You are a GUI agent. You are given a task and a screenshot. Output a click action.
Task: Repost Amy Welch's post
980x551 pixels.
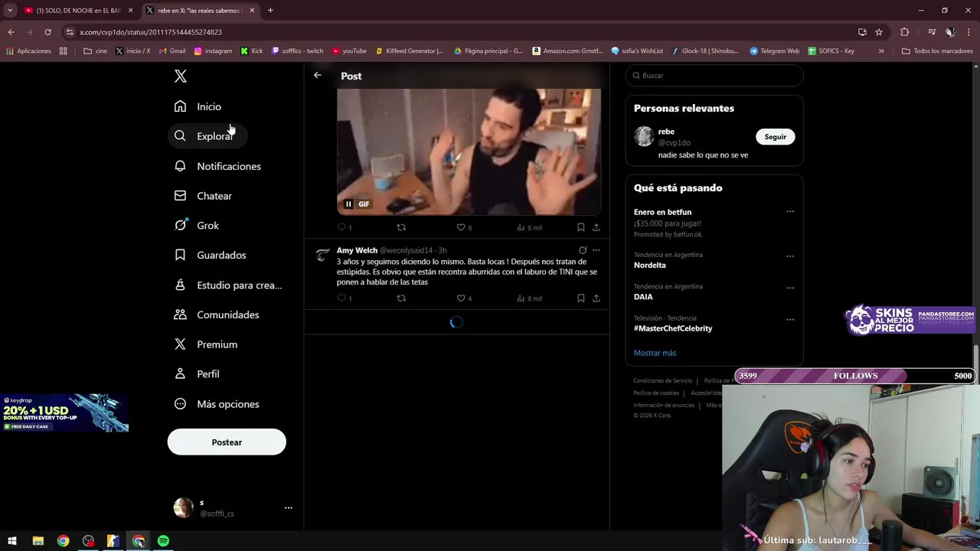[401, 298]
